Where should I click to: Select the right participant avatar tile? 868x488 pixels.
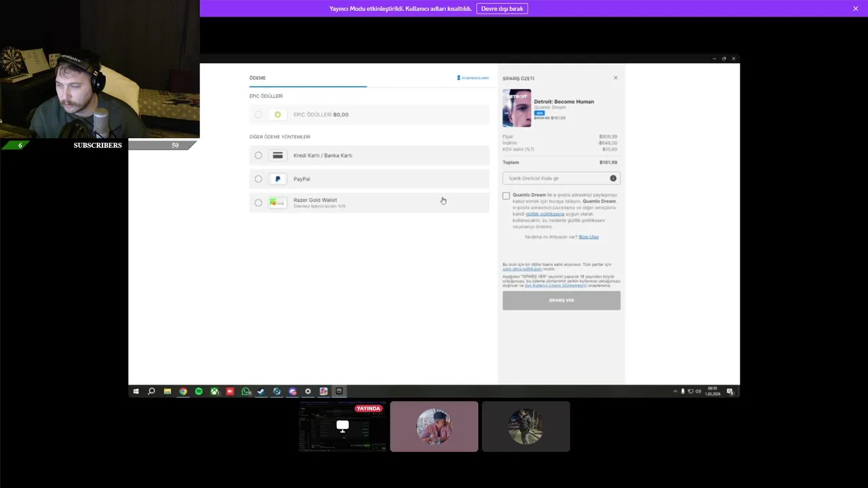526,426
